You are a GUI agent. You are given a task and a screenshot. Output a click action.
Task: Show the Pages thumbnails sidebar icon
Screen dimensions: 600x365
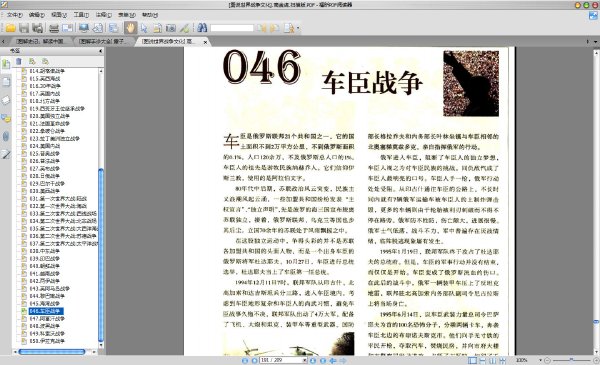tap(6, 81)
